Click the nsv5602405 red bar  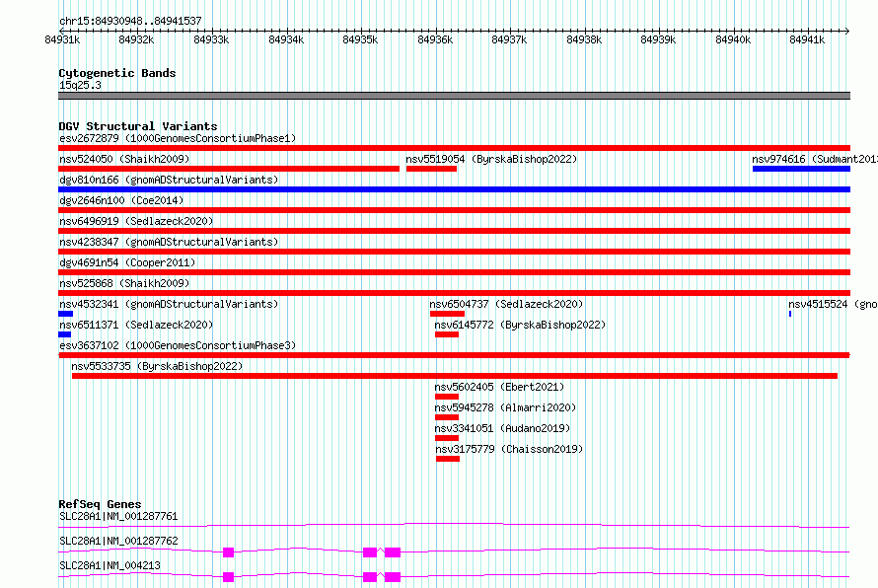(x=447, y=397)
